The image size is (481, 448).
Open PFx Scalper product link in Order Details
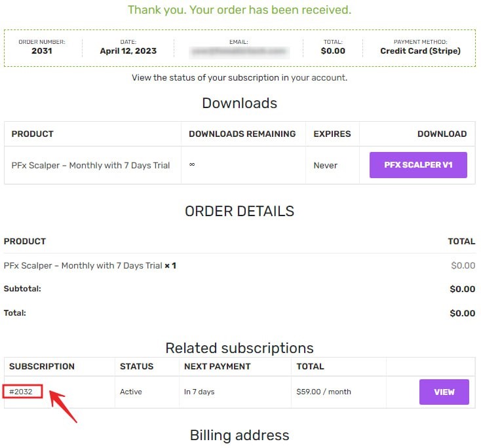click(83, 266)
